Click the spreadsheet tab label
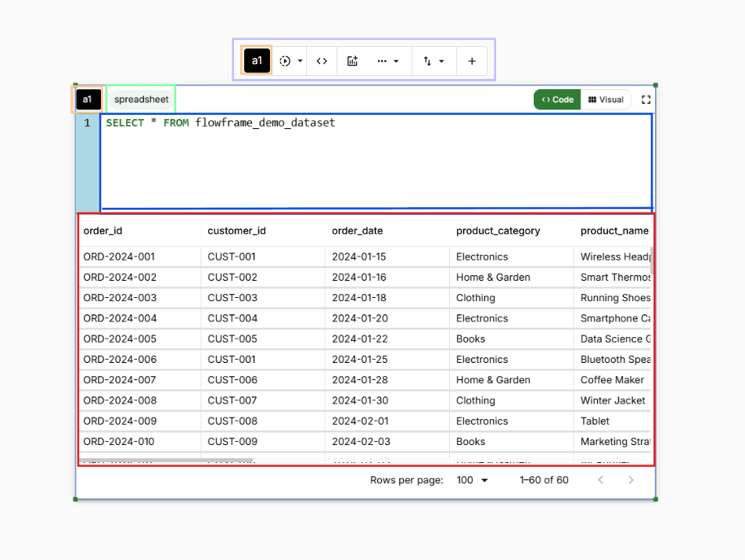The height and width of the screenshot is (560, 745). 141,99
